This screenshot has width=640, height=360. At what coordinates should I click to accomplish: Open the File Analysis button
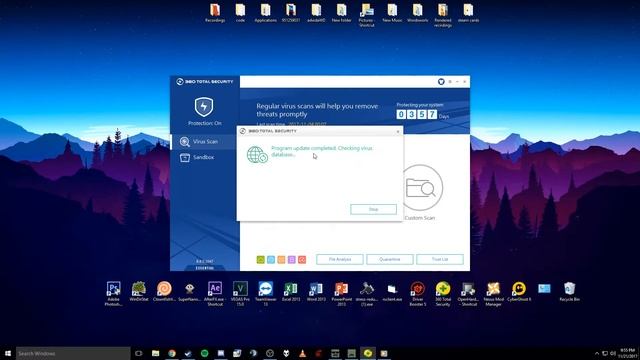tap(340, 259)
